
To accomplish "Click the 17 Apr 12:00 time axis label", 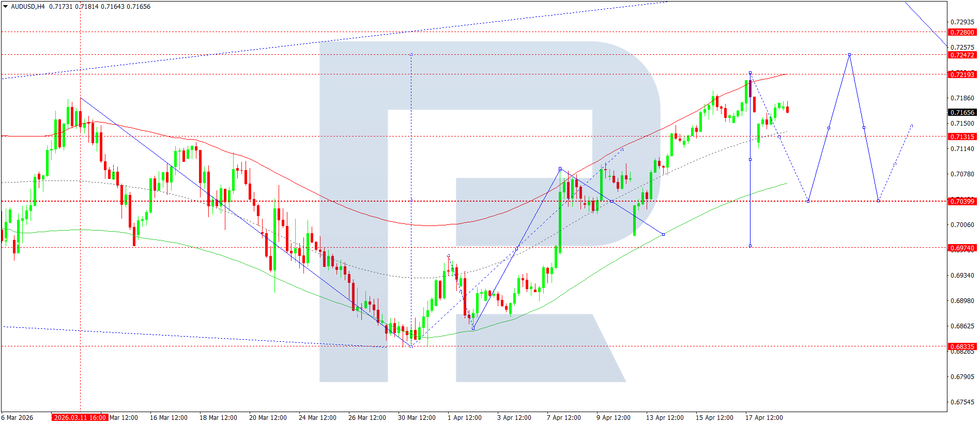I will click(763, 417).
